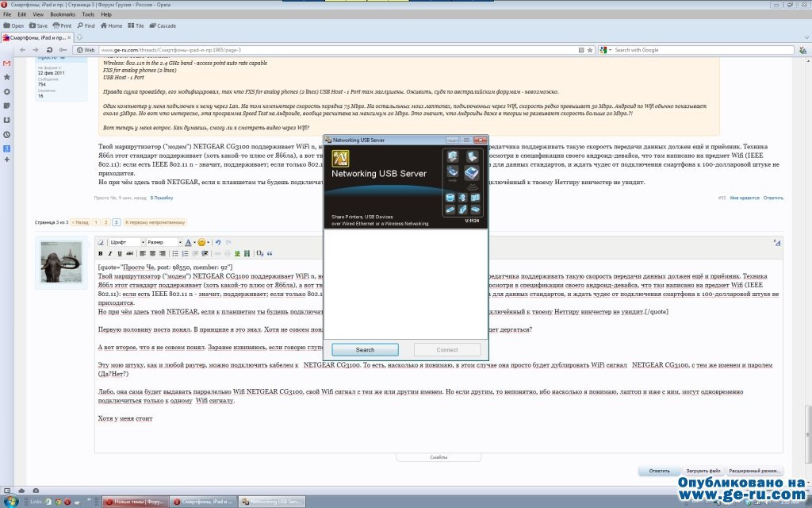Open the Bookmarks menu
The height and width of the screenshot is (508, 812).
coord(63,14)
